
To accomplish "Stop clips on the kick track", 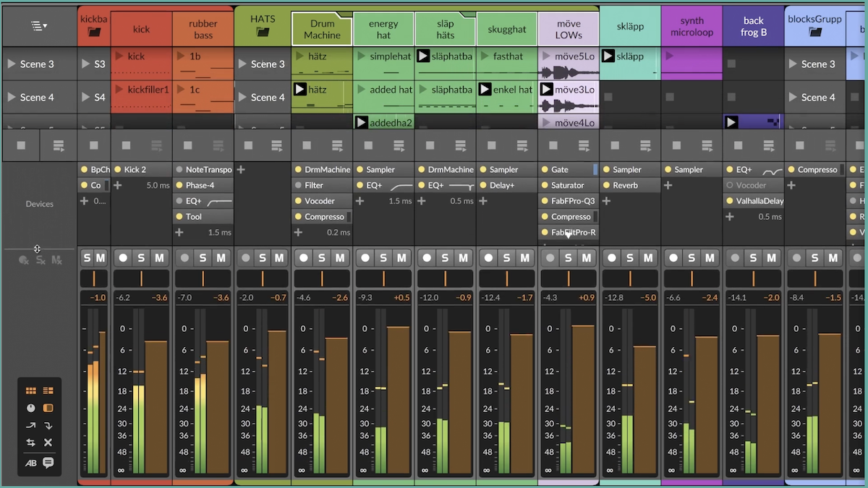I will (126, 146).
